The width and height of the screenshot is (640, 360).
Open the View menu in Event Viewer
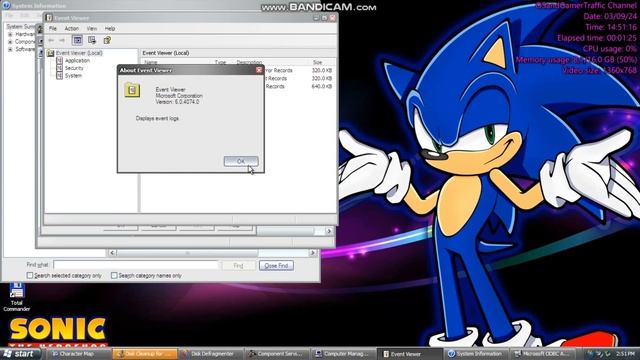tap(92, 29)
